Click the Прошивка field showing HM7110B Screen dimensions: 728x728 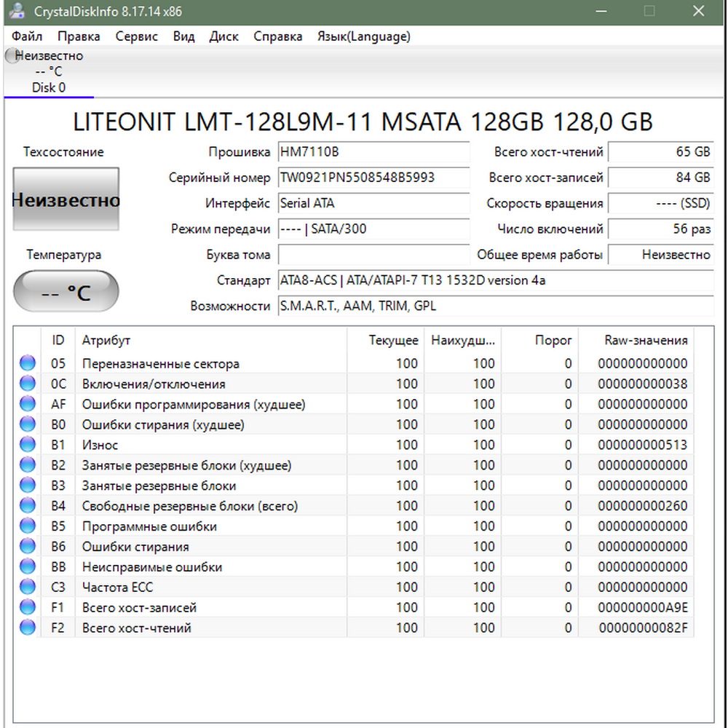pos(373,152)
